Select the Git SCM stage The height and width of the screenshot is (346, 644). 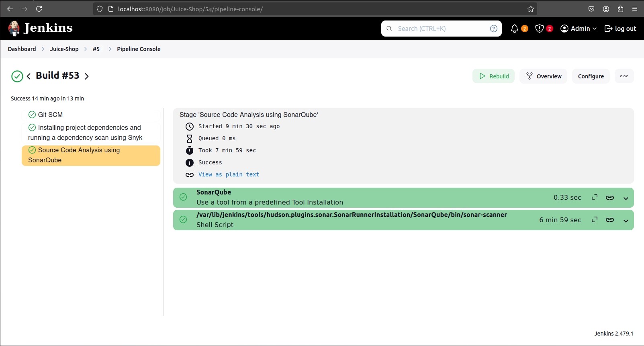point(91,115)
